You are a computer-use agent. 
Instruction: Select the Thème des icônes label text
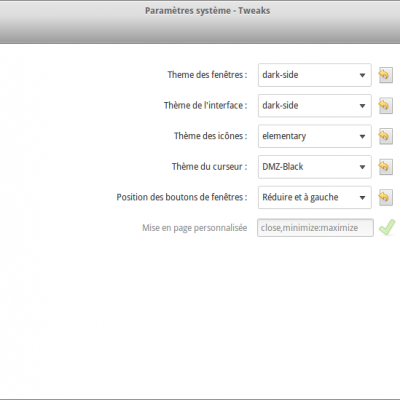pyautogui.click(x=211, y=136)
